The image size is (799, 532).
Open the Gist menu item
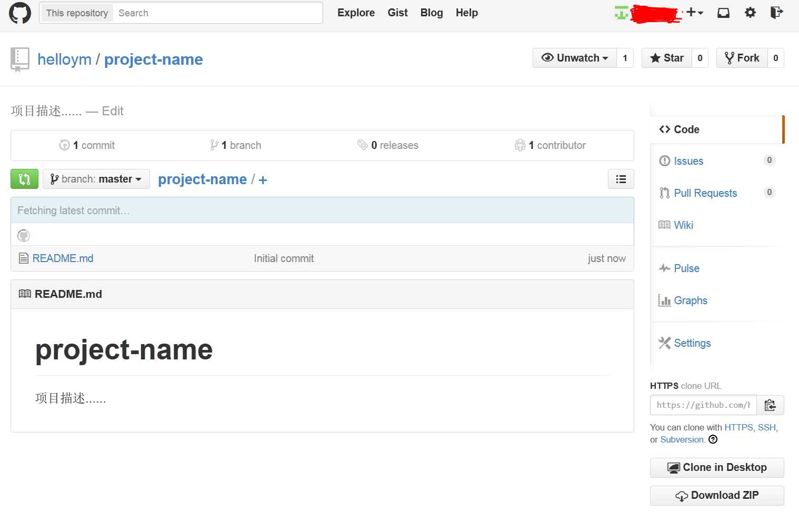click(x=398, y=13)
